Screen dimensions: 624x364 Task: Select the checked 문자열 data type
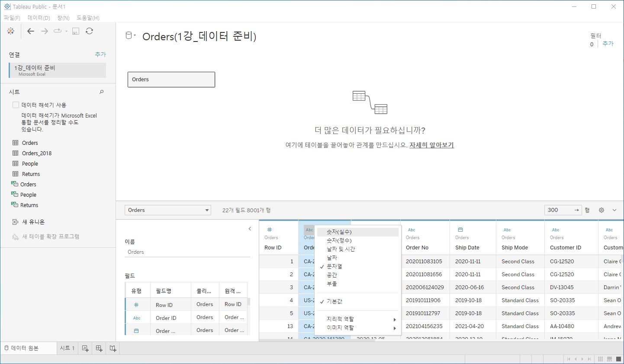tap(357, 266)
